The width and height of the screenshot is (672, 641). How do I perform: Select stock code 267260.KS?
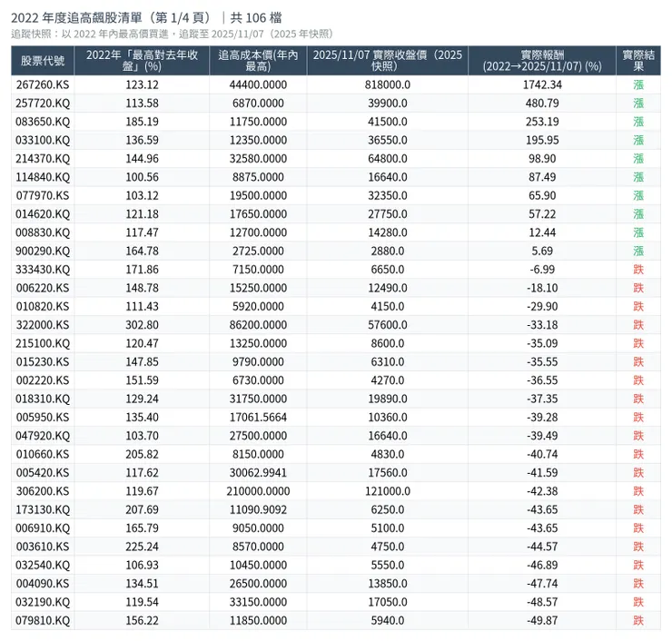(43, 84)
